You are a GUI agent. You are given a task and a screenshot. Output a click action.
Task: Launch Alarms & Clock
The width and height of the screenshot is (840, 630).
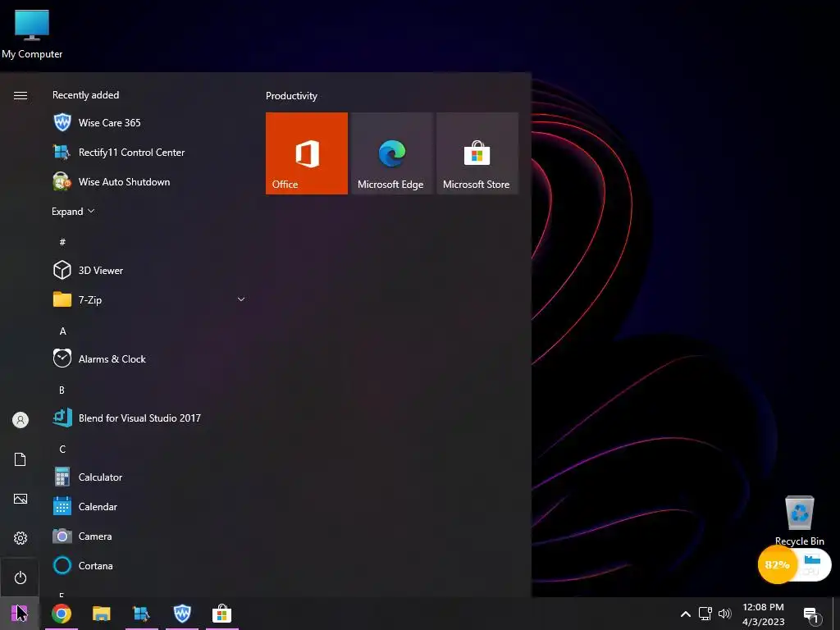tap(150, 359)
